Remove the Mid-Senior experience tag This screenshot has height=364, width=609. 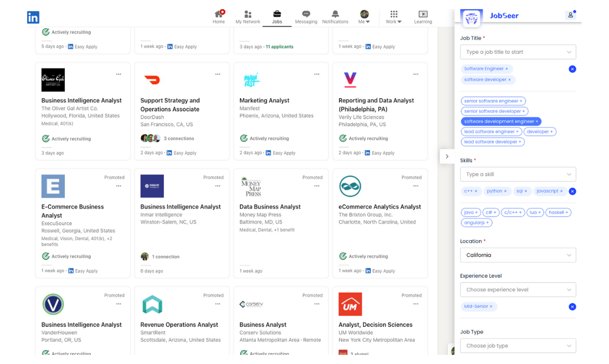click(491, 307)
